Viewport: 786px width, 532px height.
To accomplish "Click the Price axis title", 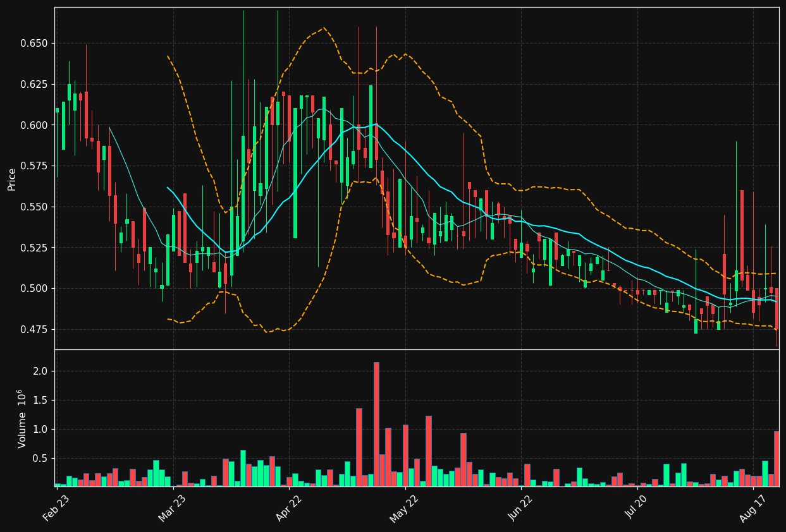I will pos(12,179).
